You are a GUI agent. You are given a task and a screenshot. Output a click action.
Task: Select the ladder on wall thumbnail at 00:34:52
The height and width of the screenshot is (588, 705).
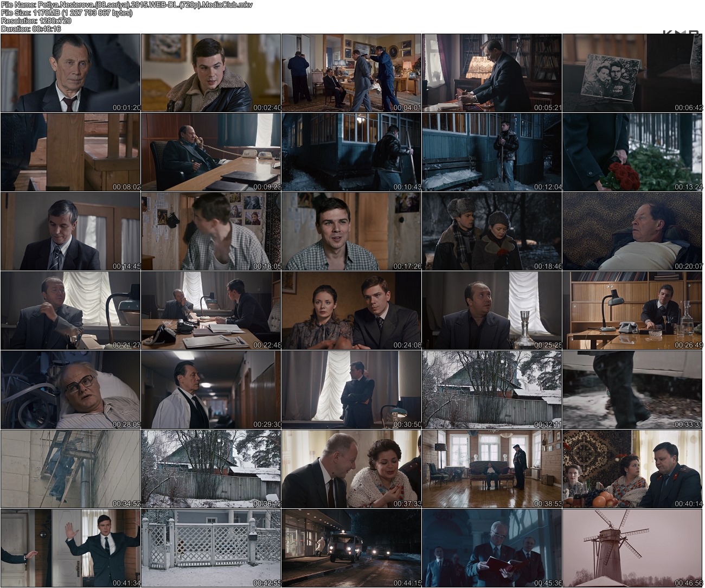[x=70, y=469]
